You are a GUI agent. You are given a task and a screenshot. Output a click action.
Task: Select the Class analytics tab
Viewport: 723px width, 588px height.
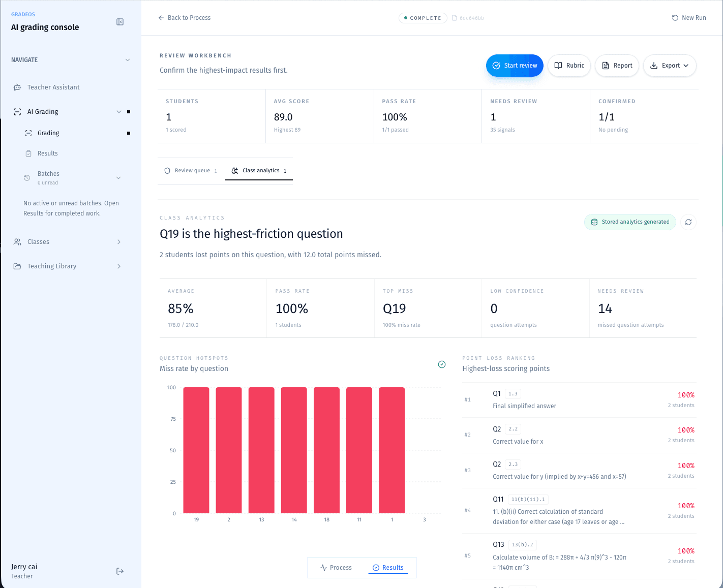click(259, 171)
